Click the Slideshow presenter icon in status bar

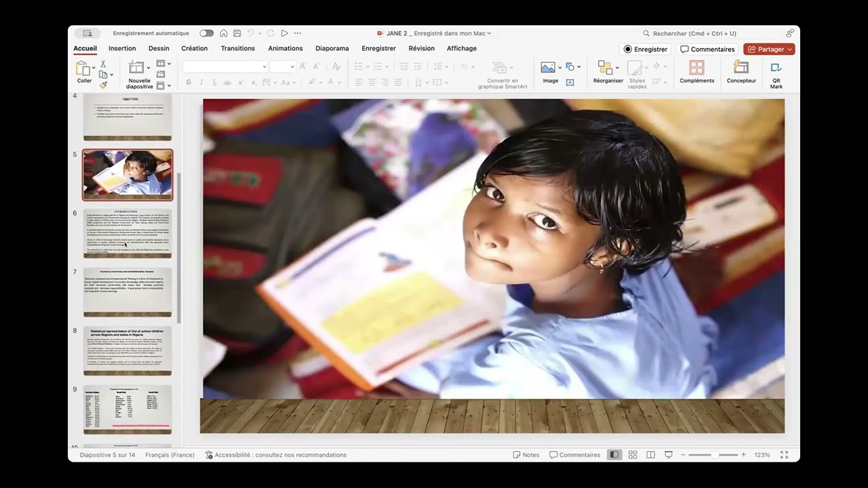(x=668, y=455)
